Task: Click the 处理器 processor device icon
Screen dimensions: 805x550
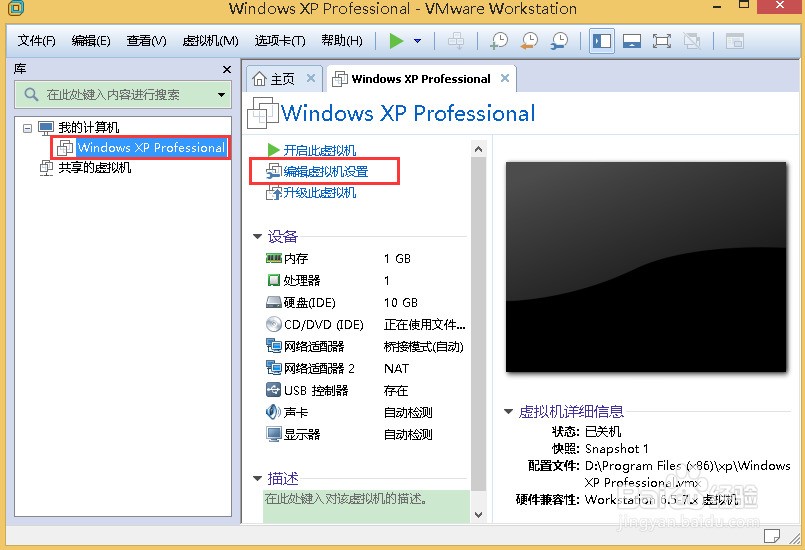Action: pyautogui.click(x=274, y=280)
